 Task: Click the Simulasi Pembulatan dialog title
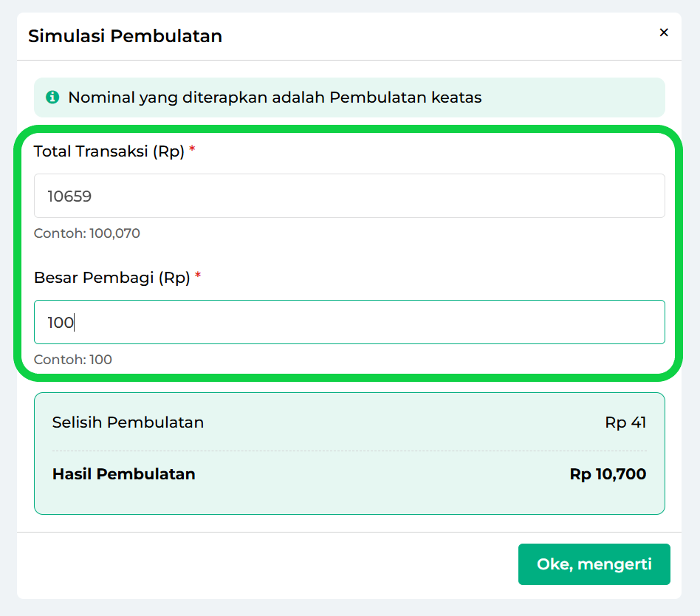tap(125, 35)
